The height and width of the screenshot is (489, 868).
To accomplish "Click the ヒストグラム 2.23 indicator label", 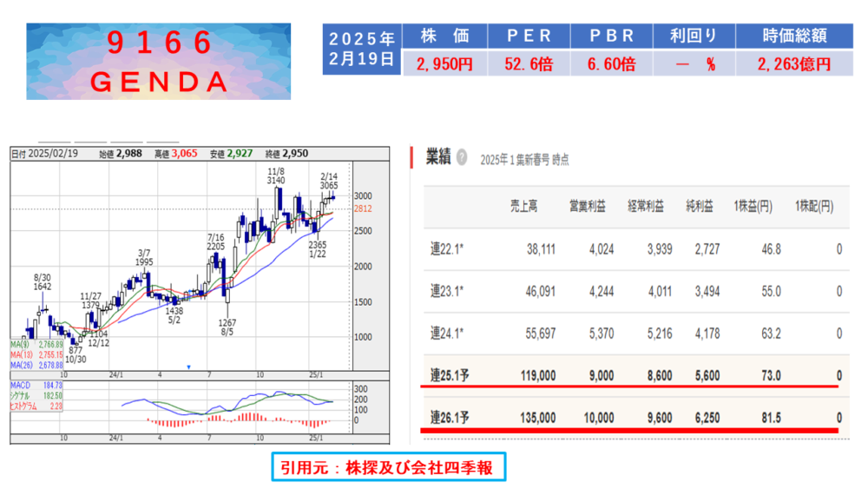I will (36, 406).
